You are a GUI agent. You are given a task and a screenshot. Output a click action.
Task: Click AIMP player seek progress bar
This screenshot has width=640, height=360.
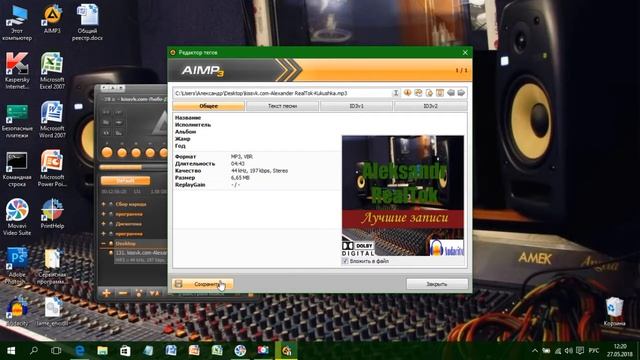pos(133,167)
